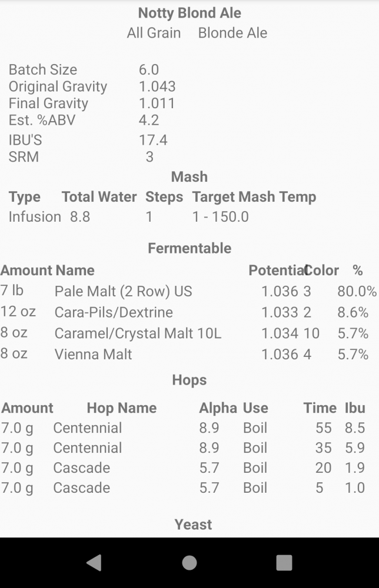Tap the IBU'S value 17.4
The height and width of the screenshot is (588, 379).
point(153,141)
